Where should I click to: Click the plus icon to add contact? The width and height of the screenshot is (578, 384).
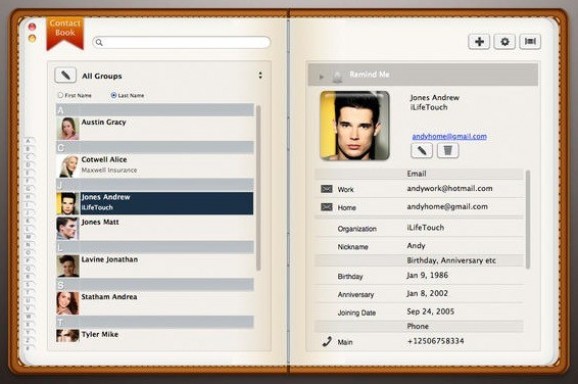(x=479, y=42)
